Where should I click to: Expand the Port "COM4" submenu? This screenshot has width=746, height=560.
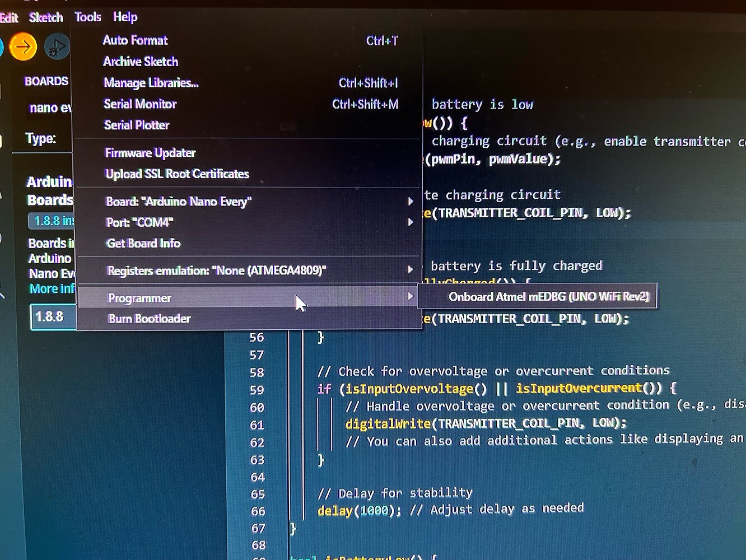pyautogui.click(x=139, y=222)
